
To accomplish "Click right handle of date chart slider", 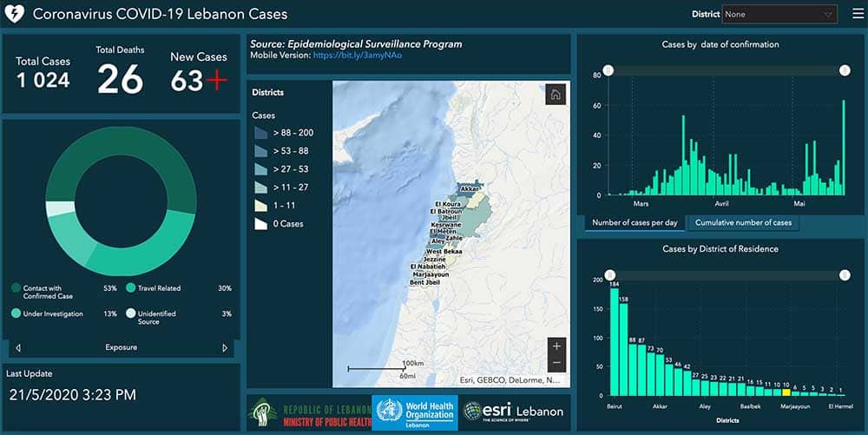I will [844, 70].
